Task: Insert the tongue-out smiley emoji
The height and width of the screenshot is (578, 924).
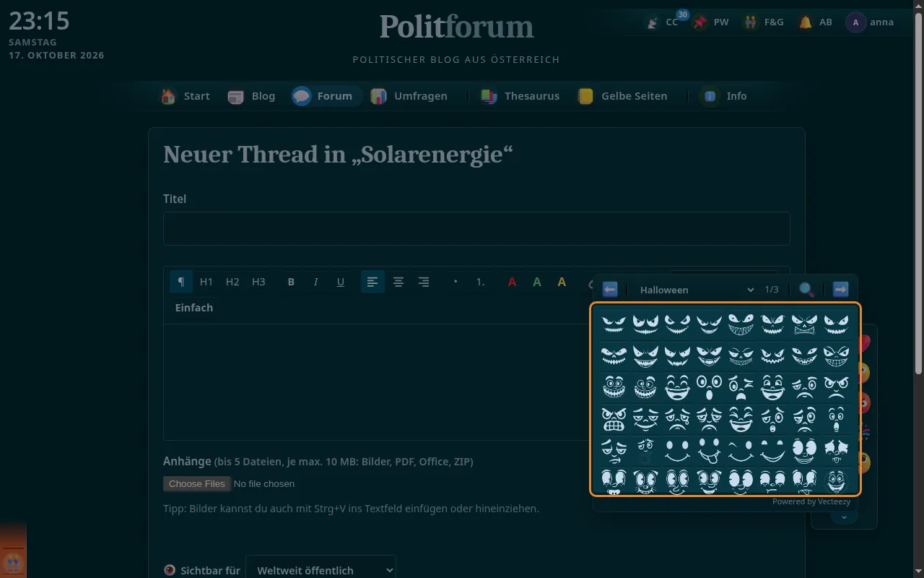Action: 709,450
